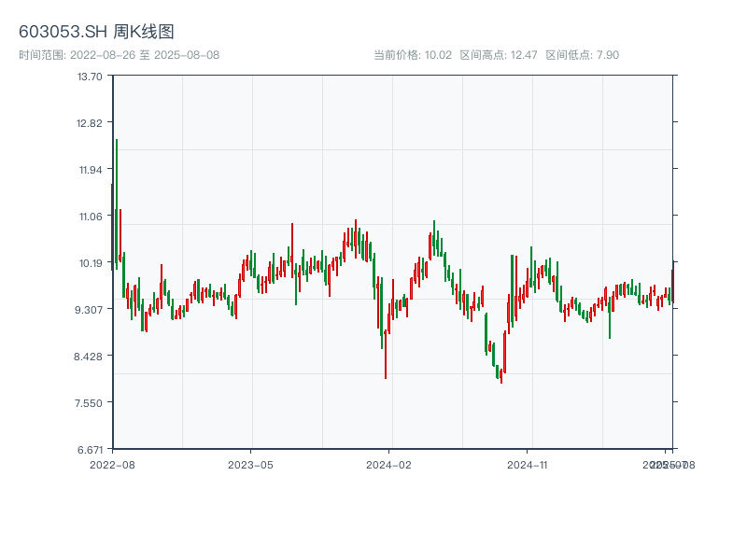747x560 pixels.
Task: Click the 8.428 y-axis tick label
Action: coord(90,357)
